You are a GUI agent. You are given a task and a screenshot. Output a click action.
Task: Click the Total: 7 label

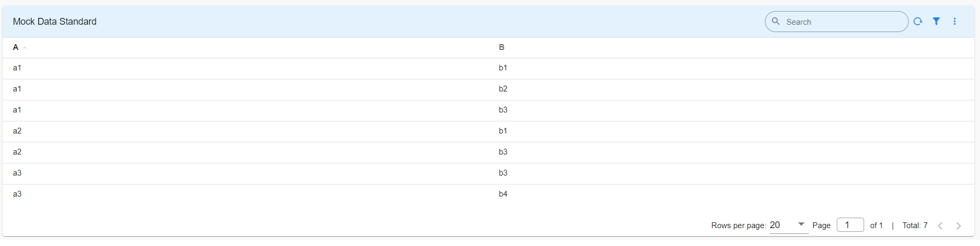(x=914, y=225)
